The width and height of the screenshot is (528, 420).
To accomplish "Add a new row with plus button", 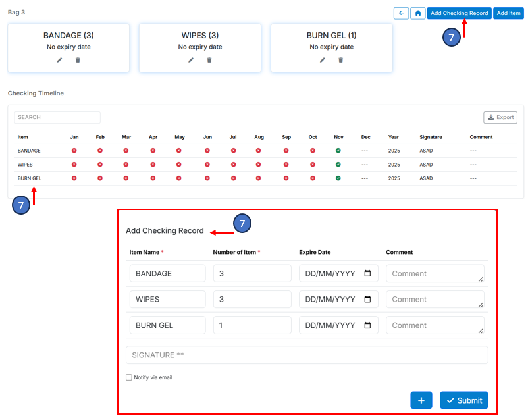I will coord(421,400).
